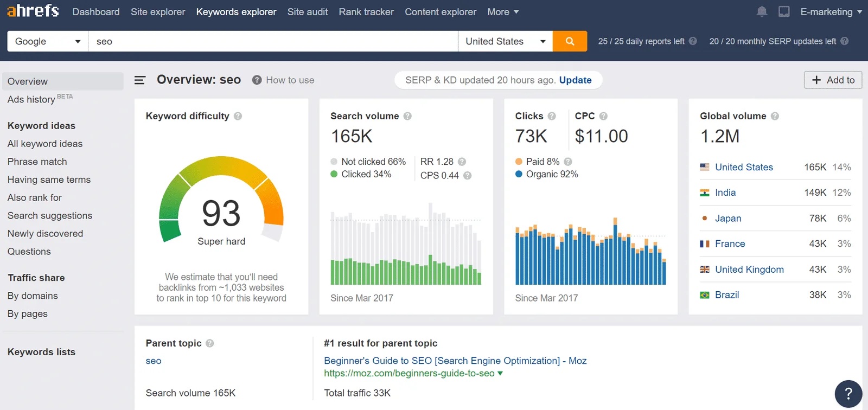Open Beginner's Guide to SEO Moz result
This screenshot has height=410, width=868.
coord(455,361)
